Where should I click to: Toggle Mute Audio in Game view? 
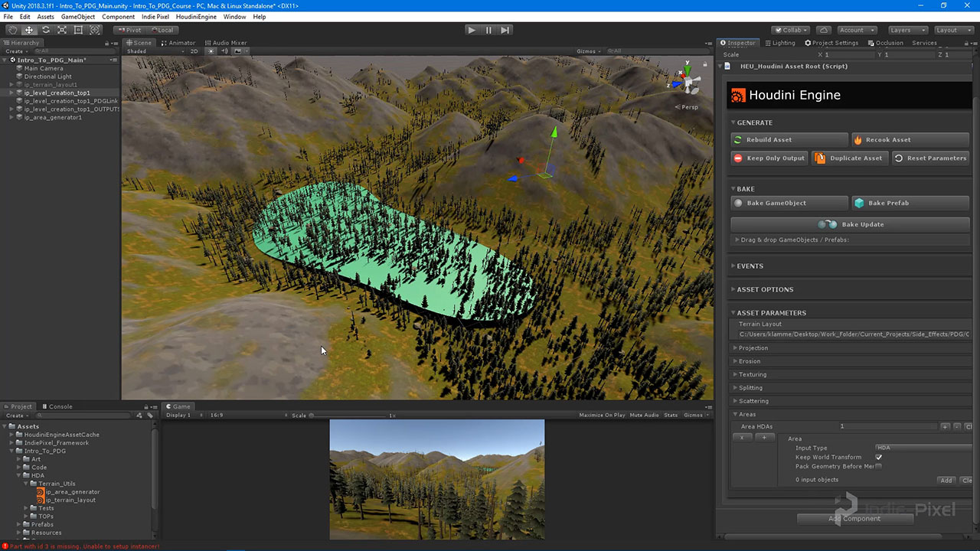(x=644, y=416)
